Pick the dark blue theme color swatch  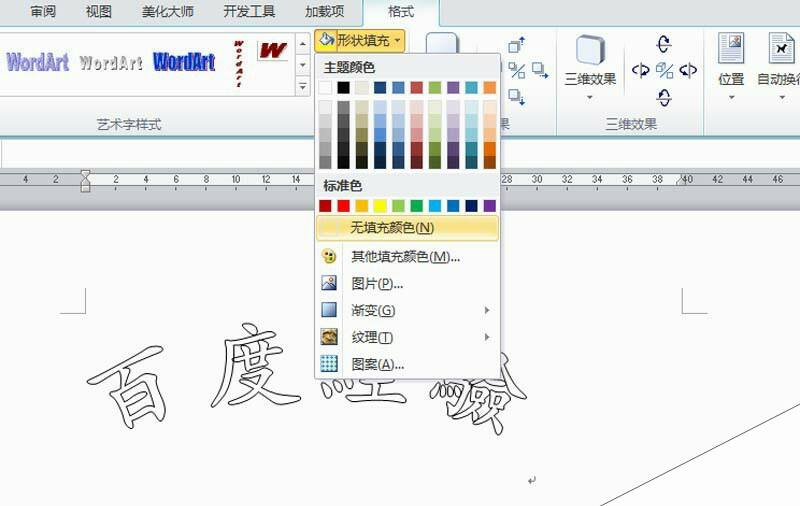(380, 88)
